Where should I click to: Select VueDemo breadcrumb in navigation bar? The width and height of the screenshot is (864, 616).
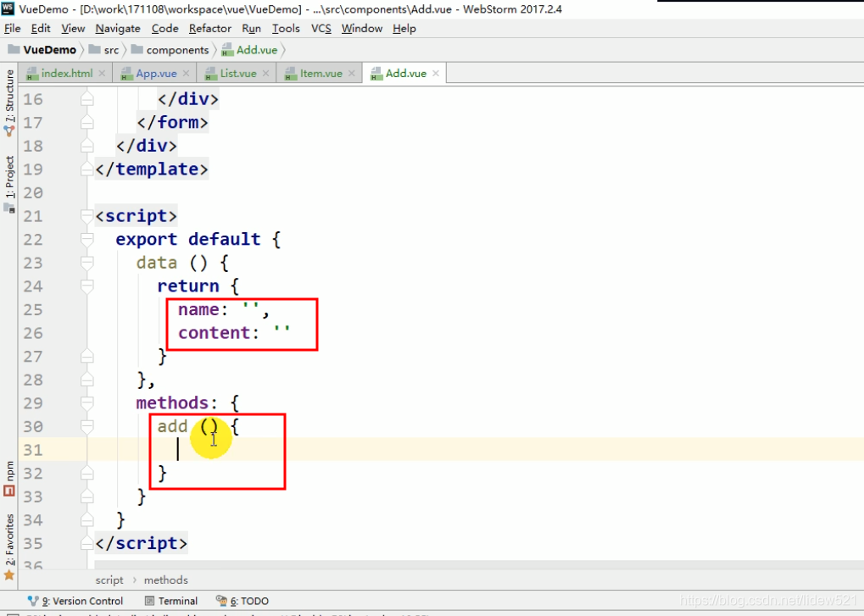pos(42,50)
